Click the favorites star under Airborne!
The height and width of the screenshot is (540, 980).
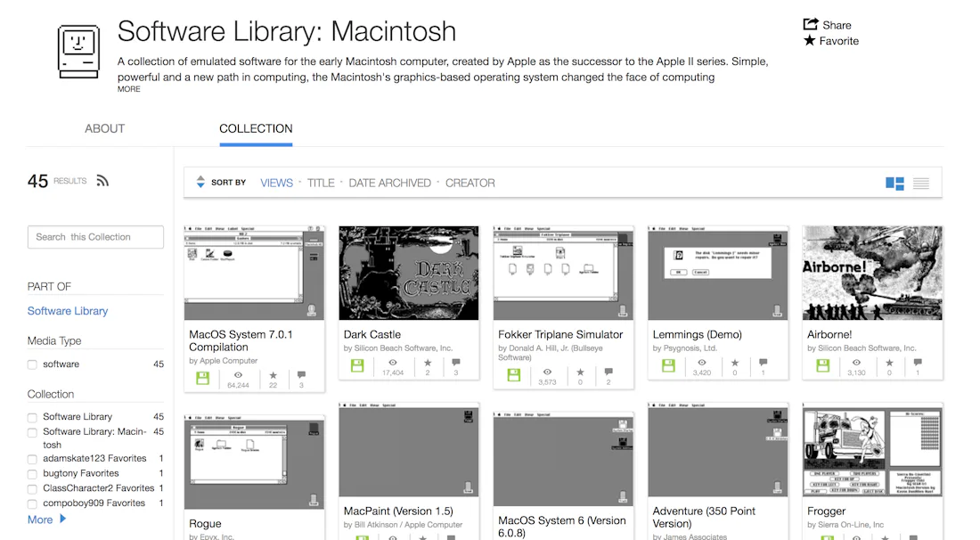(889, 363)
